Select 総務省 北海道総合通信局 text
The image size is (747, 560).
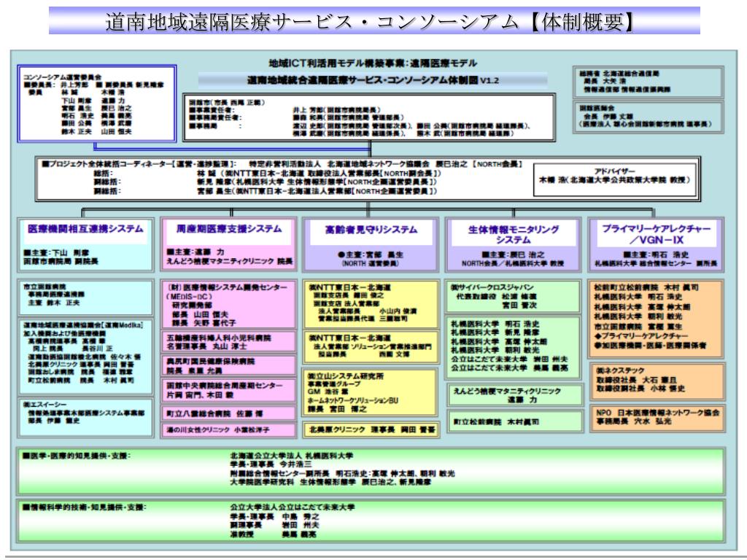619,74
